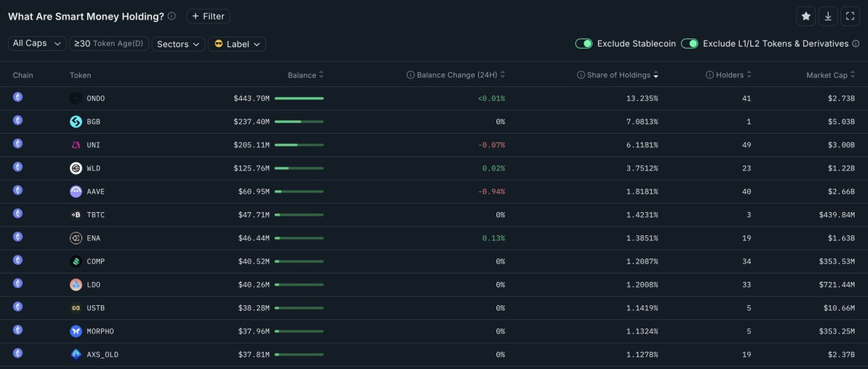The height and width of the screenshot is (369, 868).
Task: Sort by Balance Change (24H) column
Action: click(x=461, y=75)
